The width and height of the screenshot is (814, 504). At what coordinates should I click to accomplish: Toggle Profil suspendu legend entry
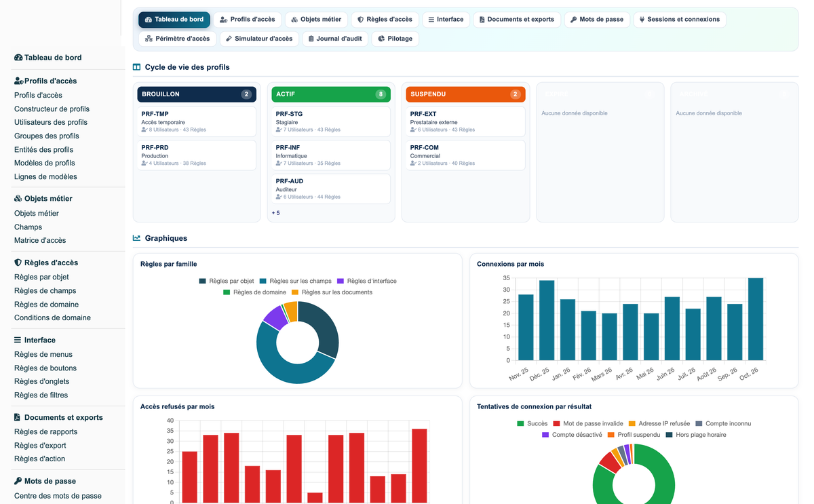634,435
